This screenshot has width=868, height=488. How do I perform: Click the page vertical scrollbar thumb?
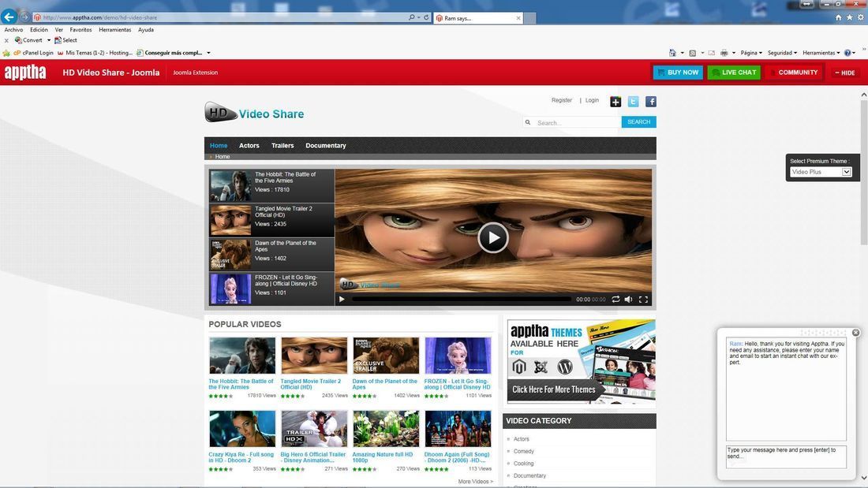click(x=863, y=173)
